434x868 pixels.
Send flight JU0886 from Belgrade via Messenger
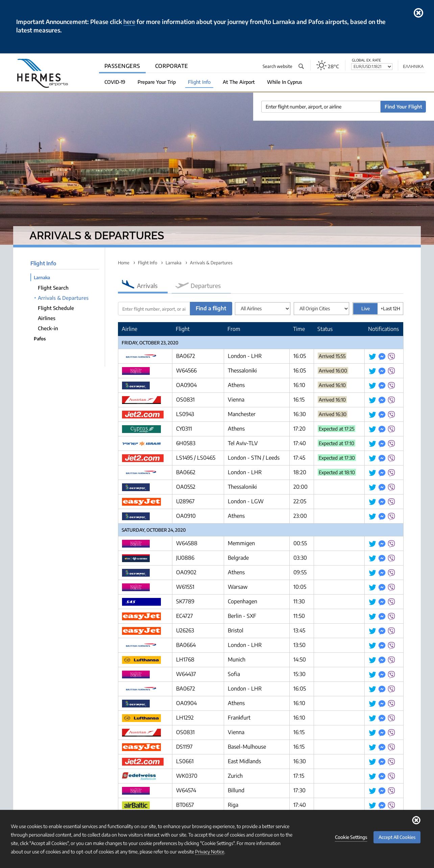[382, 558]
